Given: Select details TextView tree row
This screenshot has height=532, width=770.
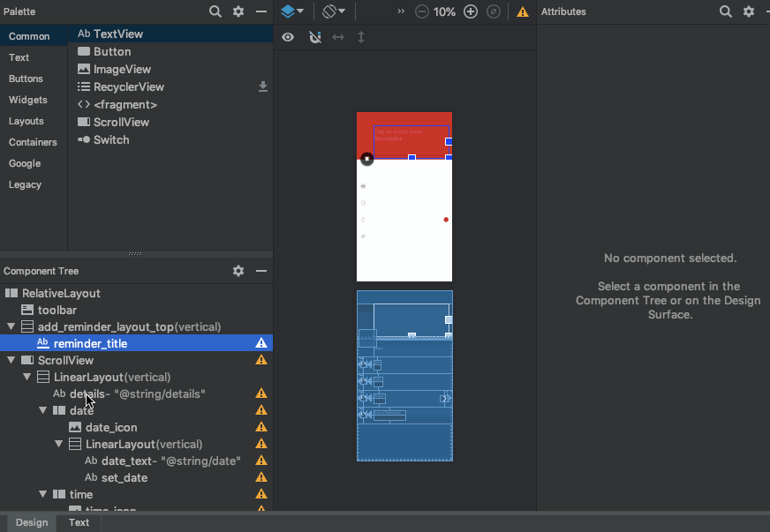Looking at the screenshot, I should 136,394.
